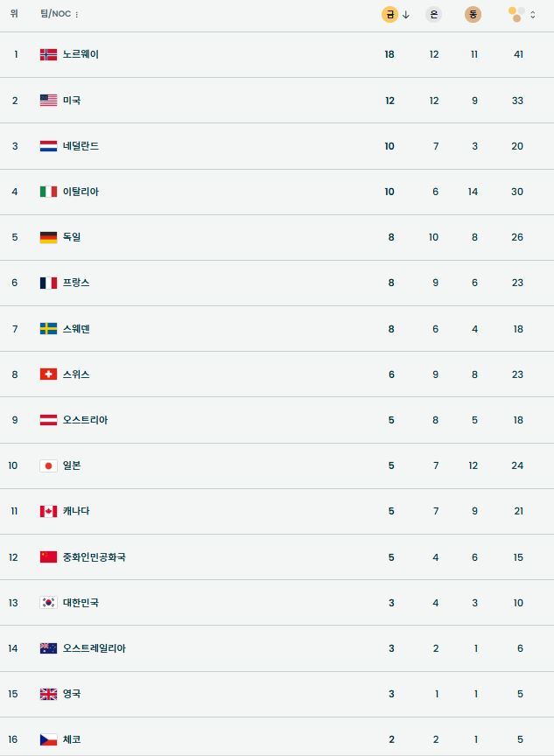This screenshot has height=756, width=554.
Task: Toggle gold column sort direction arrow
Action: pos(406,14)
